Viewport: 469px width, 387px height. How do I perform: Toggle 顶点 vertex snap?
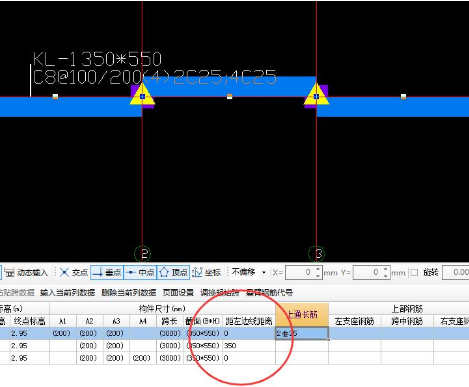(x=173, y=273)
